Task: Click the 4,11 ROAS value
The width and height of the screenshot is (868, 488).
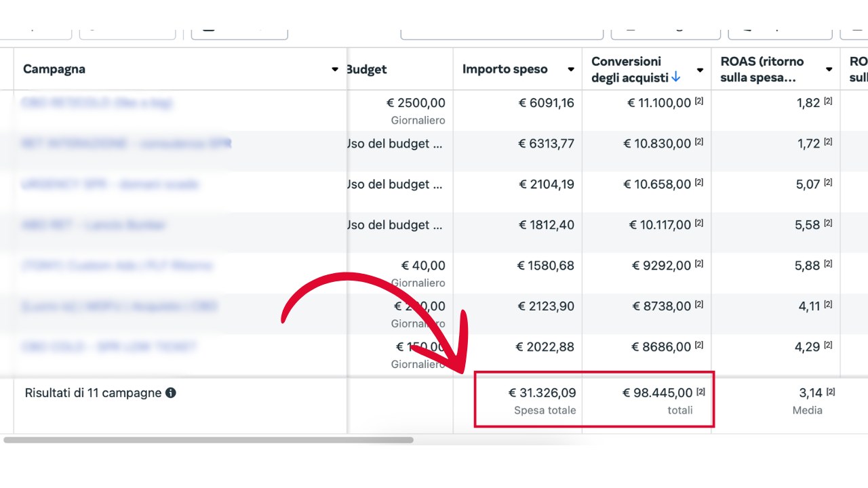Action: click(809, 306)
